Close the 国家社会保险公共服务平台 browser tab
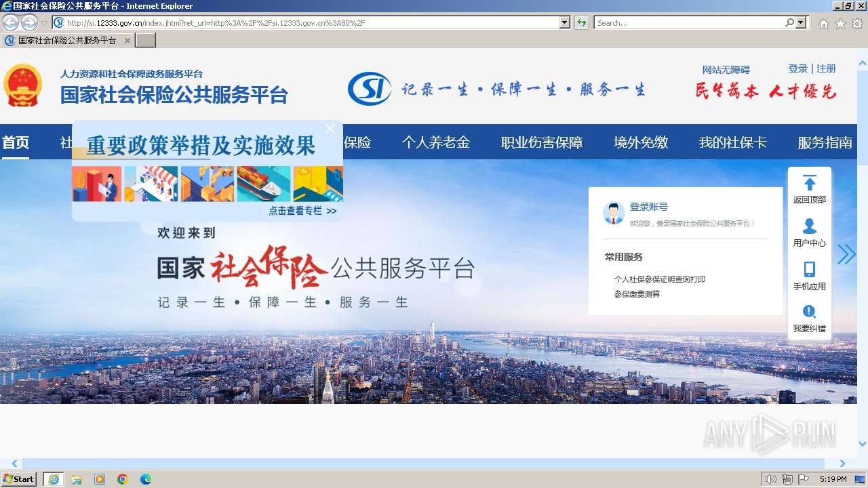 pos(127,41)
